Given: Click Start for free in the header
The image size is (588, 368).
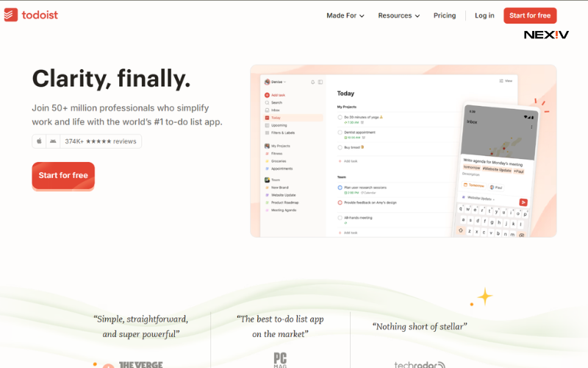Looking at the screenshot, I should click(530, 15).
